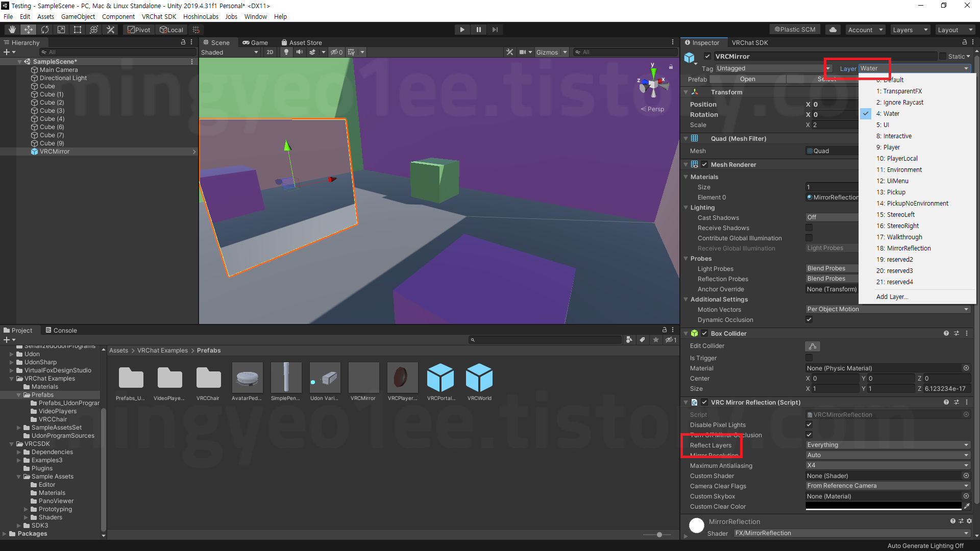
Task: Toggle Disable Pixel Lights checkbox
Action: click(x=809, y=424)
